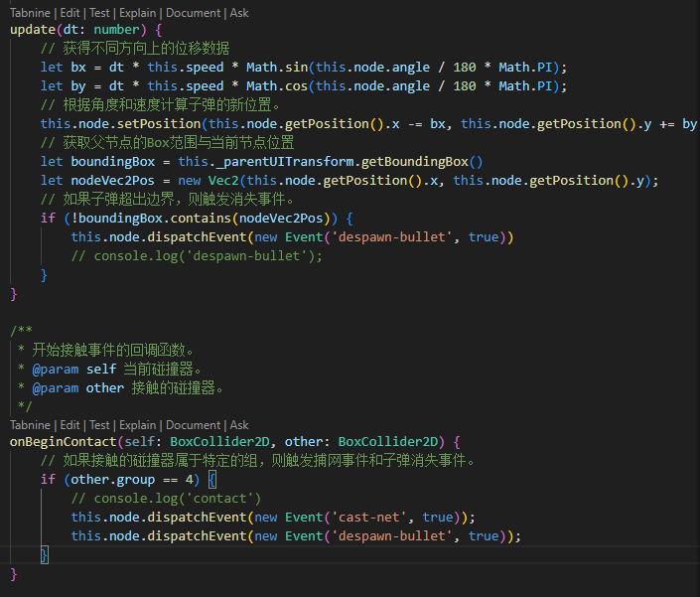Screen dimensions: 700x597
Task: Click the _parentUITransform property
Action: [285, 162]
